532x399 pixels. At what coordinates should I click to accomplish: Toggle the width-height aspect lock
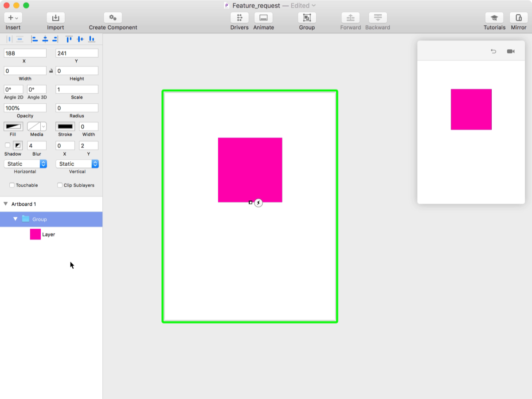point(51,71)
